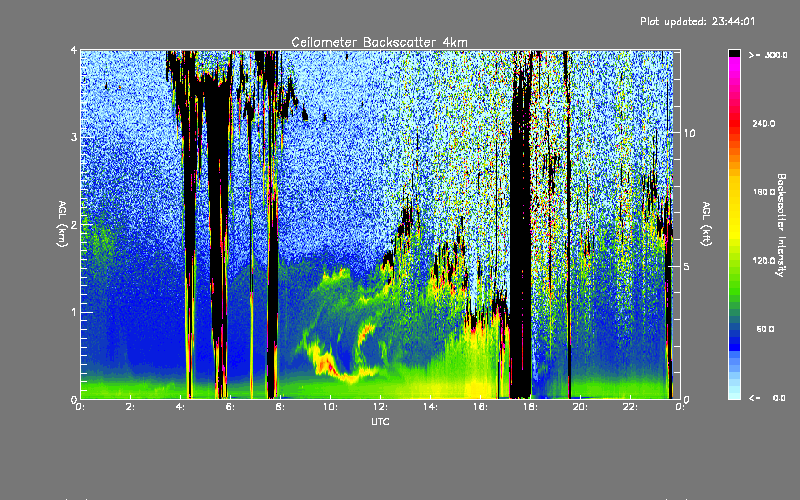
Task: Click the 'Plot updated: 23:44:01' timestamp text
Action: (x=697, y=21)
